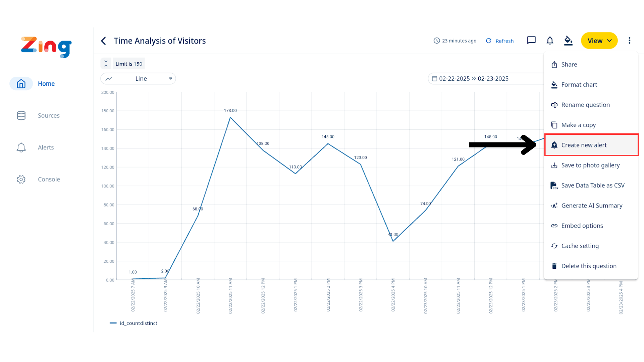The image size is (644, 362).
Task: Click the 173.00 peak data point
Action: [230, 117]
